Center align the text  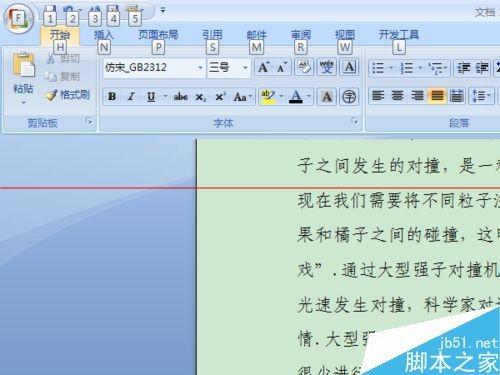pyautogui.click(x=397, y=96)
